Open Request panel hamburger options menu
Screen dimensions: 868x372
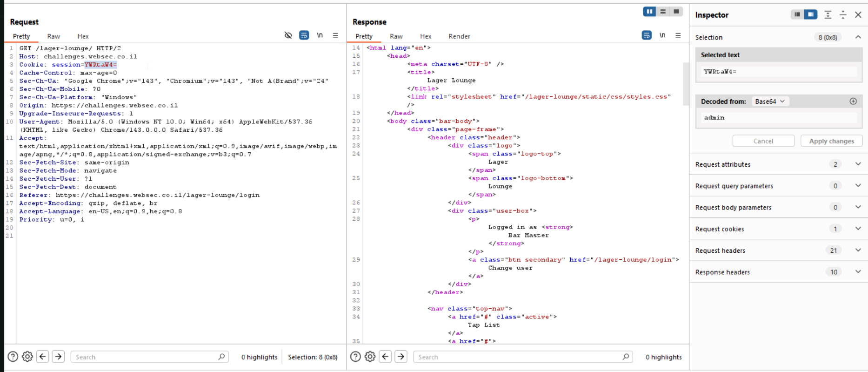(335, 35)
